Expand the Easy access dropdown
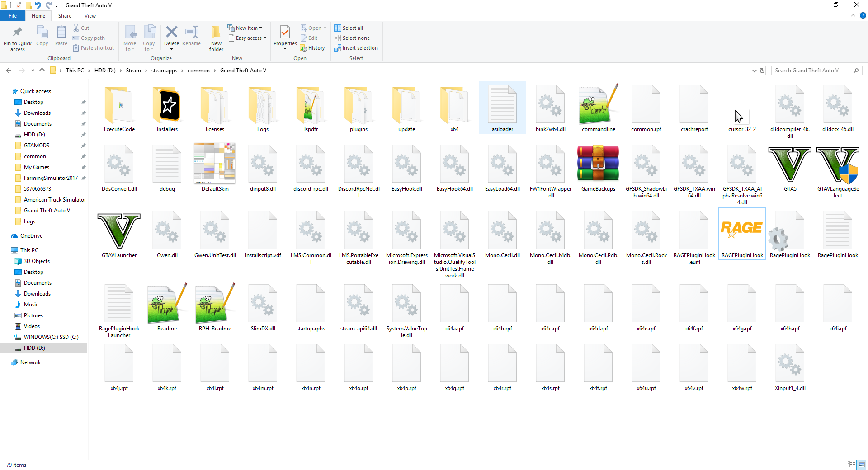This screenshot has height=470, width=868. (x=247, y=38)
